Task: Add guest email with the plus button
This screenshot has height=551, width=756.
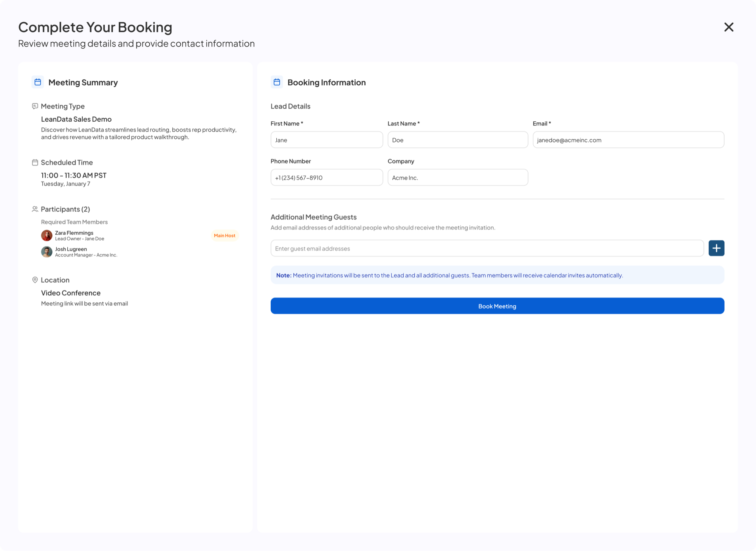Action: [x=716, y=248]
